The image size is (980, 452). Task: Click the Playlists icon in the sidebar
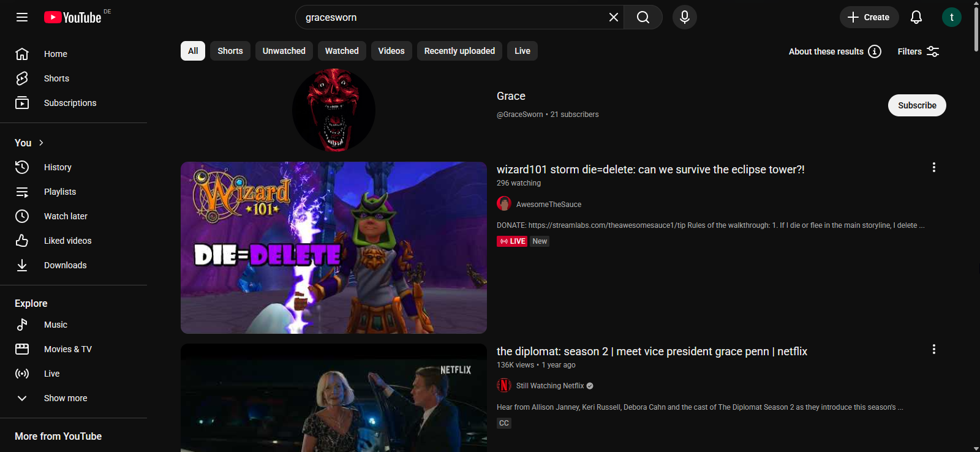click(x=22, y=192)
